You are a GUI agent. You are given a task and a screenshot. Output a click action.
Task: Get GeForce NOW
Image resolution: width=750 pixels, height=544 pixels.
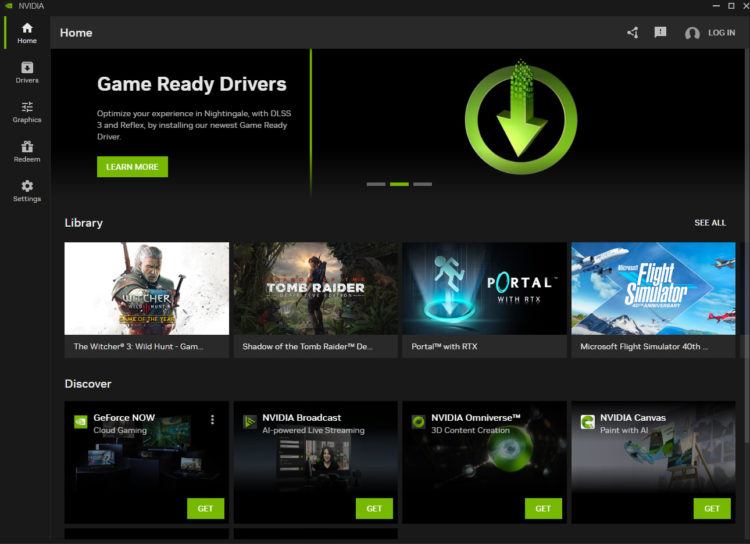(205, 508)
